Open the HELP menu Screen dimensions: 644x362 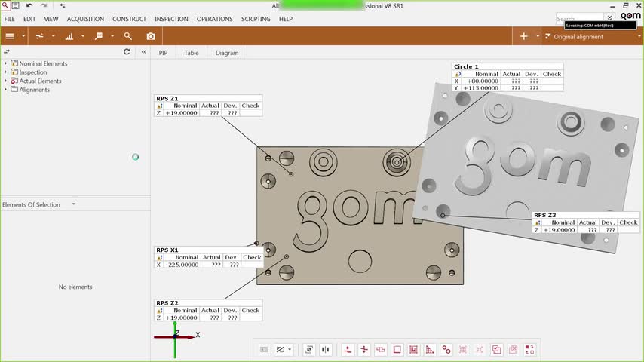point(286,19)
